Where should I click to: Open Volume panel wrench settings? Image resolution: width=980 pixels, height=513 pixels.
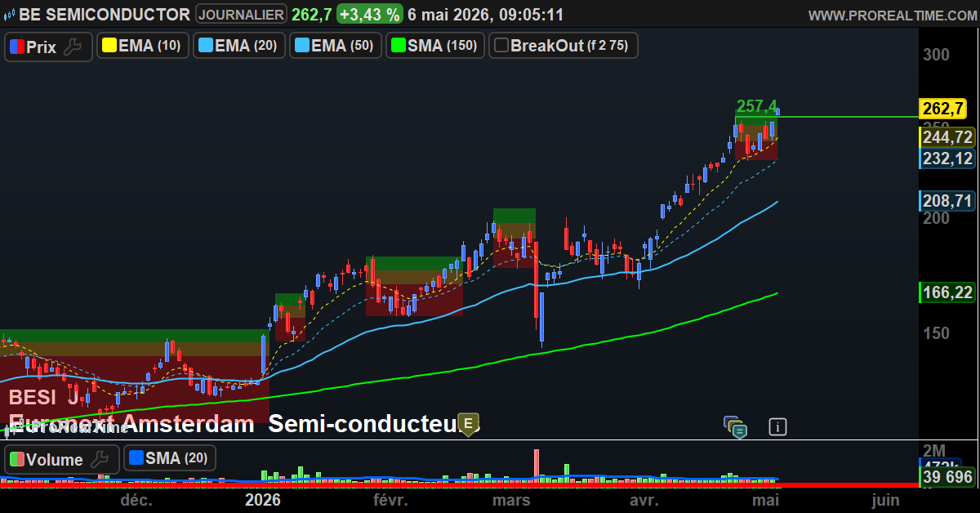(100, 459)
